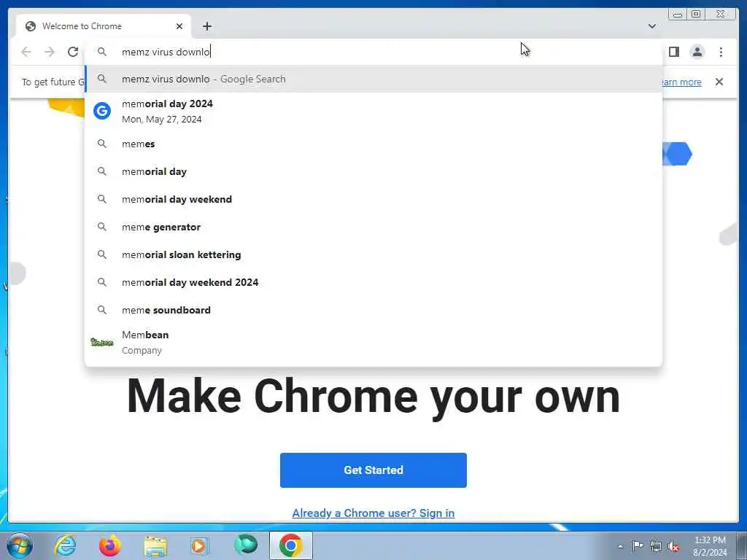Open the network tray icon
Screen dimensions: 747x560
[x=656, y=547]
